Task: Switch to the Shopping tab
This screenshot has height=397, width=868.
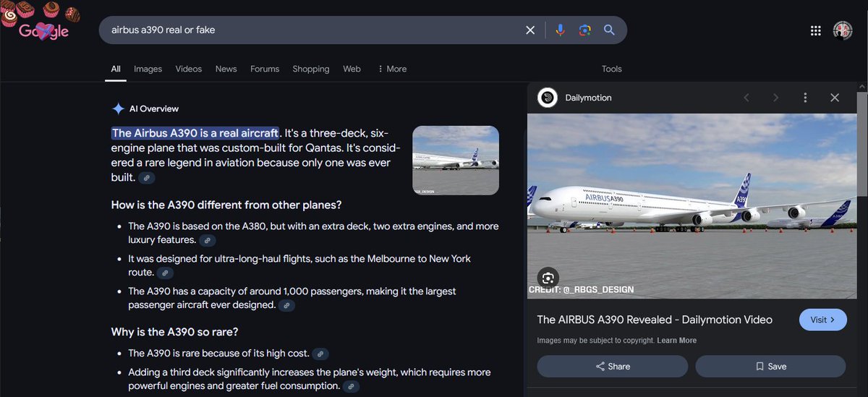Action: [311, 69]
